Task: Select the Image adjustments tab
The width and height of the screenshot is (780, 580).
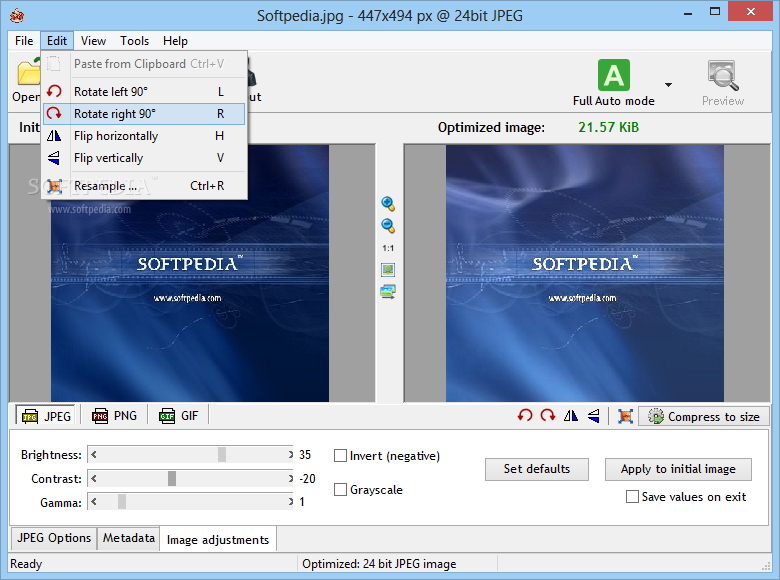Action: coord(218,539)
